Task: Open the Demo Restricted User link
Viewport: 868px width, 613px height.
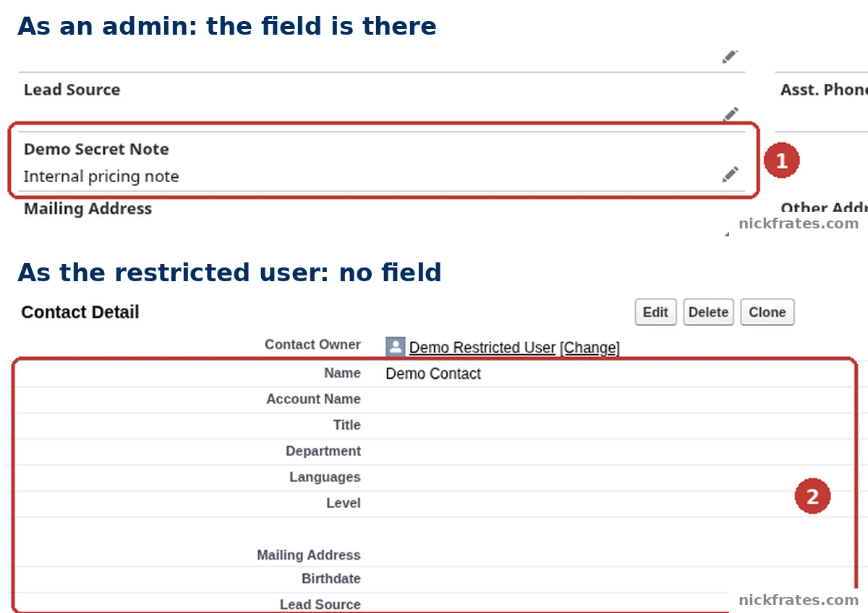Action: (x=482, y=348)
